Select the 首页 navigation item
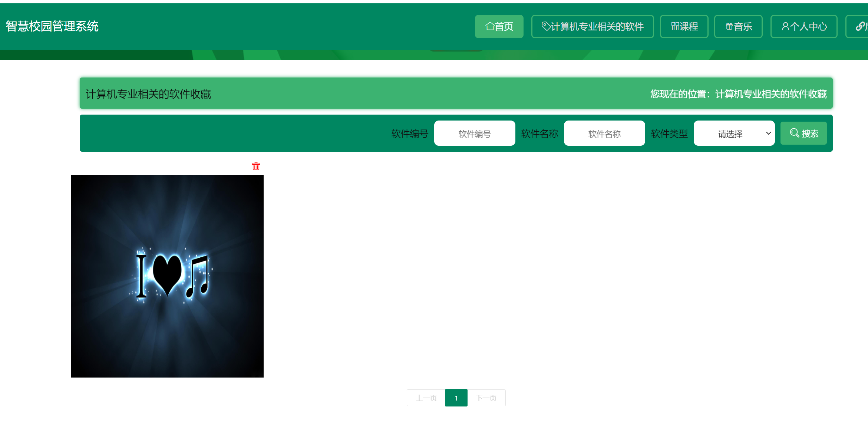868x438 pixels. [x=499, y=26]
